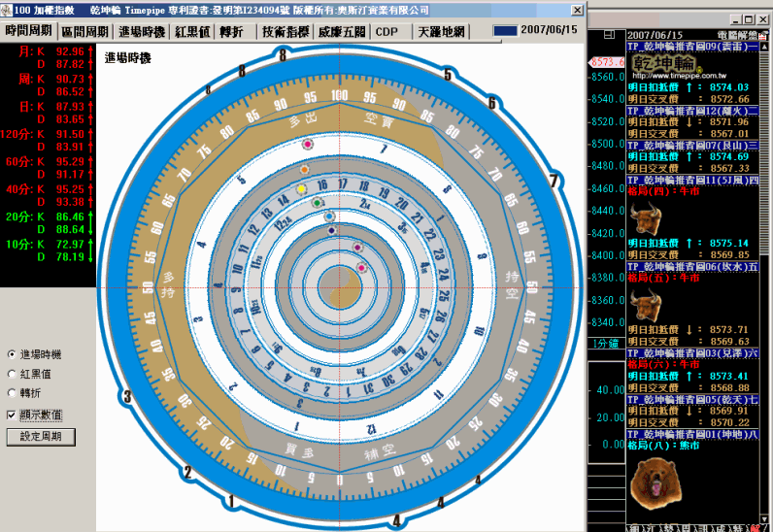Click the 60分 K value 95.29
The height and width of the screenshot is (532, 773).
pos(70,162)
